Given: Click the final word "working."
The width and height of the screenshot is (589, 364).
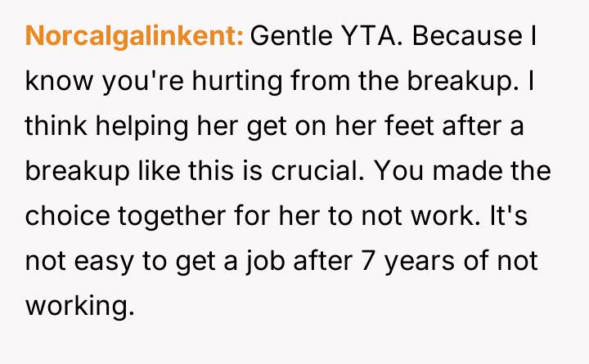Looking at the screenshot, I should [x=79, y=307].
